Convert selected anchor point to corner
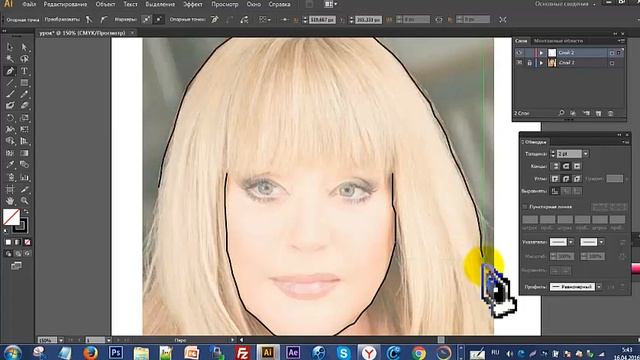640x360 pixels. coord(89,19)
